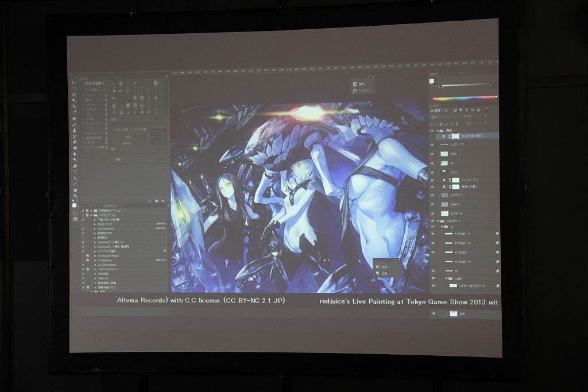This screenshot has width=588, height=392.
Task: Select the Dodge tool
Action: pos(75,160)
